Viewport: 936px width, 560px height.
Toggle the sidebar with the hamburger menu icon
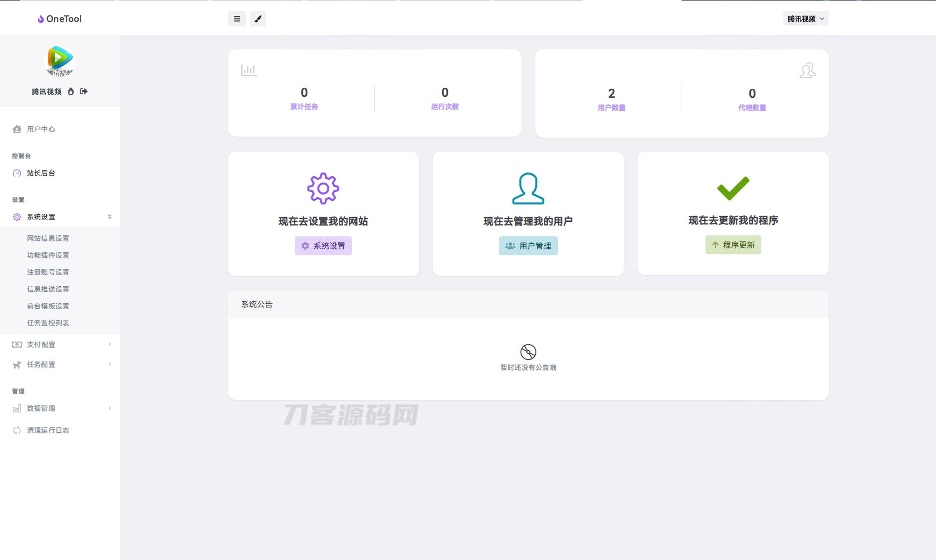(x=237, y=19)
